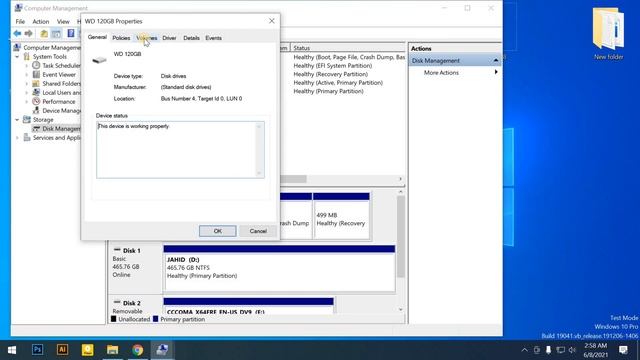Expand the Event Viewer node

27,75
